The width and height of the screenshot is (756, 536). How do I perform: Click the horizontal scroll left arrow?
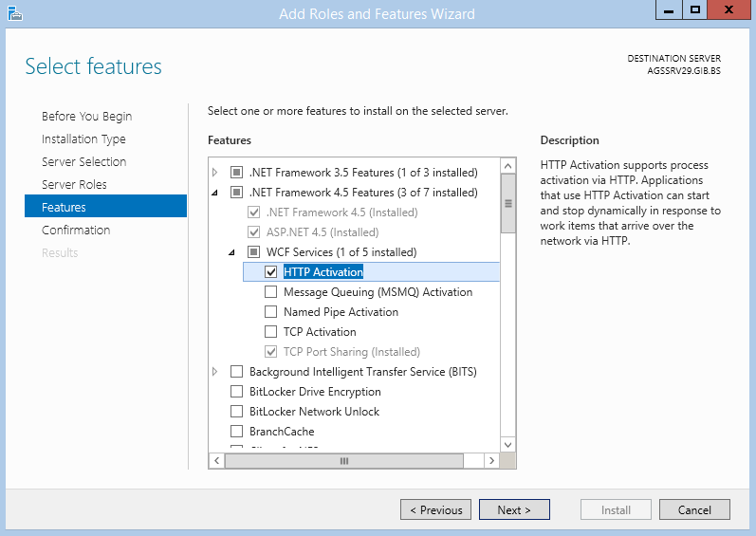[217, 460]
